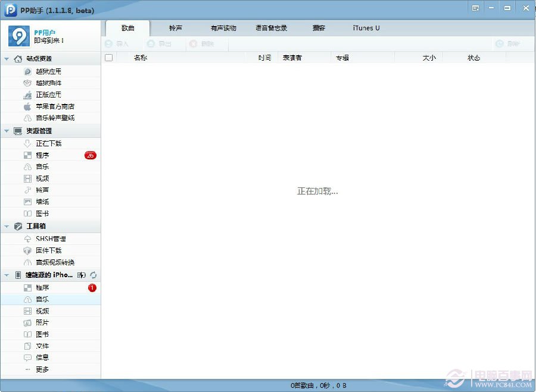Collapse the 站点资源 section
This screenshot has width=536, height=392.
6,59
